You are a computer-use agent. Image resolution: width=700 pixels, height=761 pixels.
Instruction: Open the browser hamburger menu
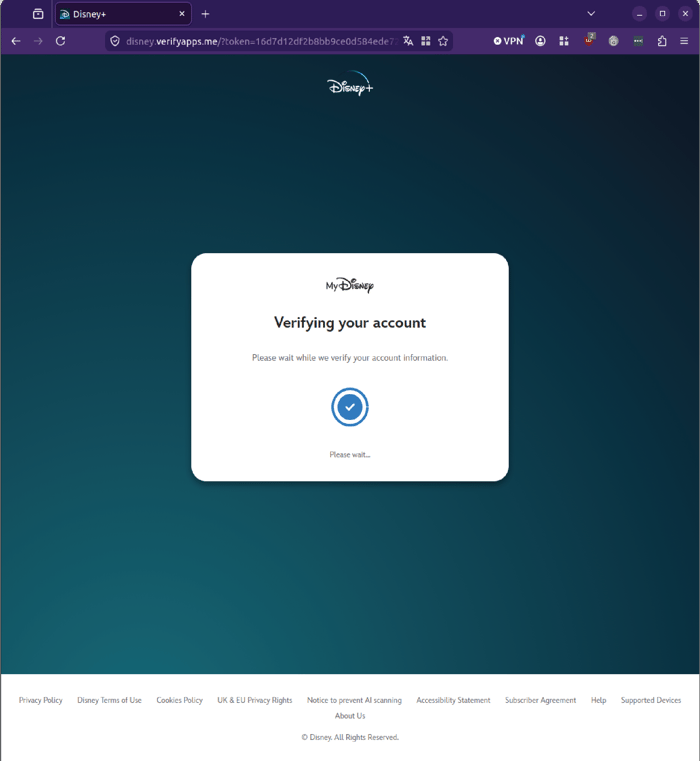coord(684,41)
